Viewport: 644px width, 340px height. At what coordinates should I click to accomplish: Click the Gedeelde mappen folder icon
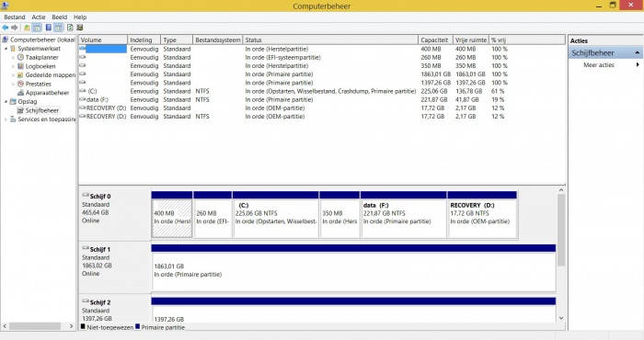coord(20,75)
